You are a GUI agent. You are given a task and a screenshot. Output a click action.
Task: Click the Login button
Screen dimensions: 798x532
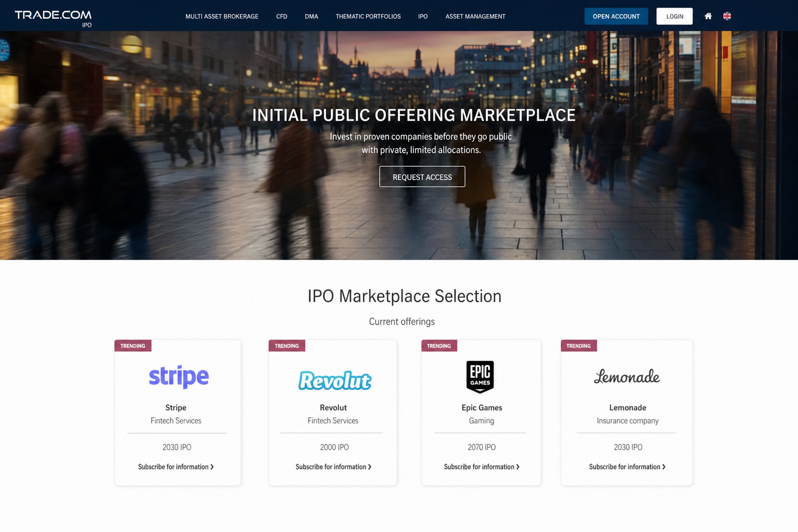click(675, 16)
